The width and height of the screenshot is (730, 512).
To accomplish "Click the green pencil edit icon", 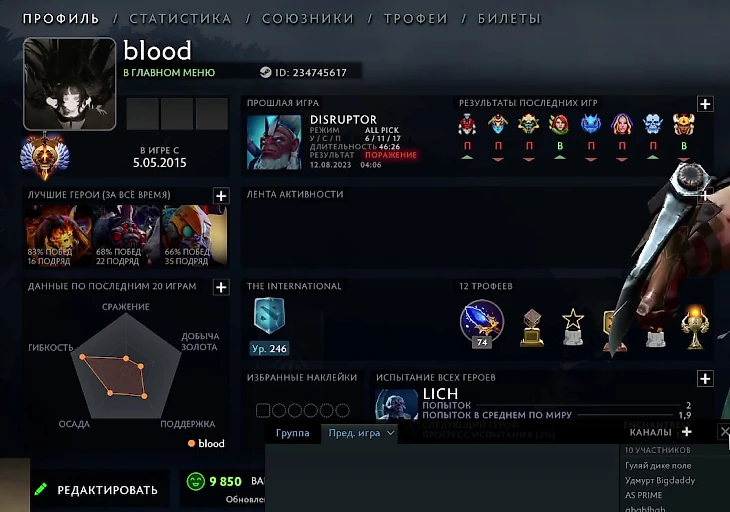I will [41, 489].
